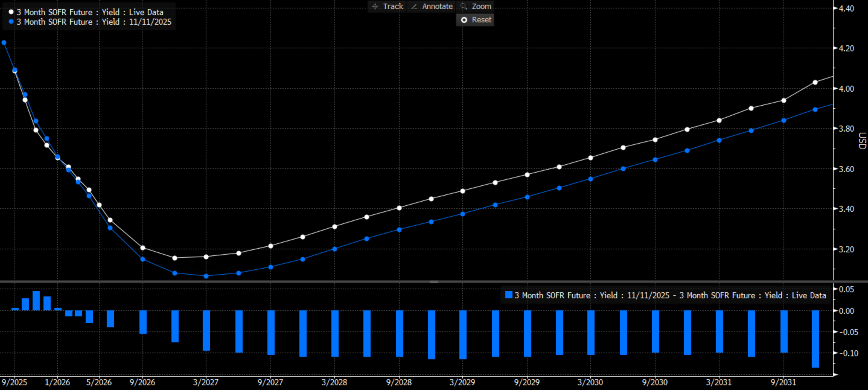The image size is (868, 390).
Task: Click the blue square in spread panel legend
Action: point(509,295)
